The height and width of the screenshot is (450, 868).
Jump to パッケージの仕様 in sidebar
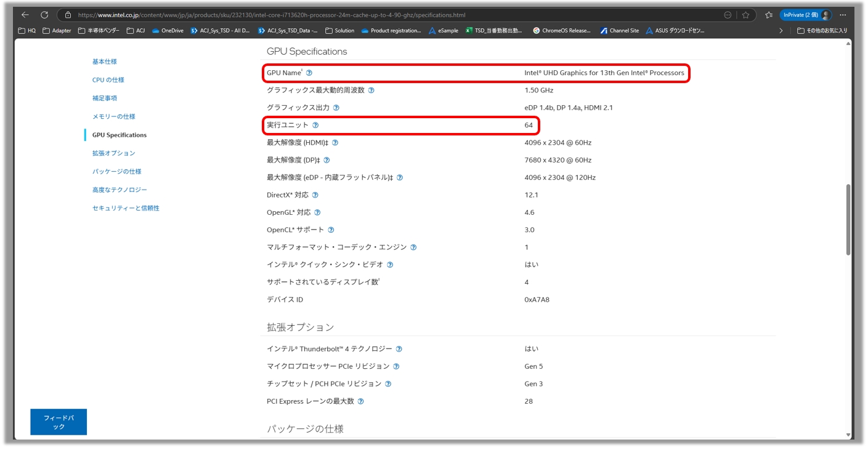(117, 171)
